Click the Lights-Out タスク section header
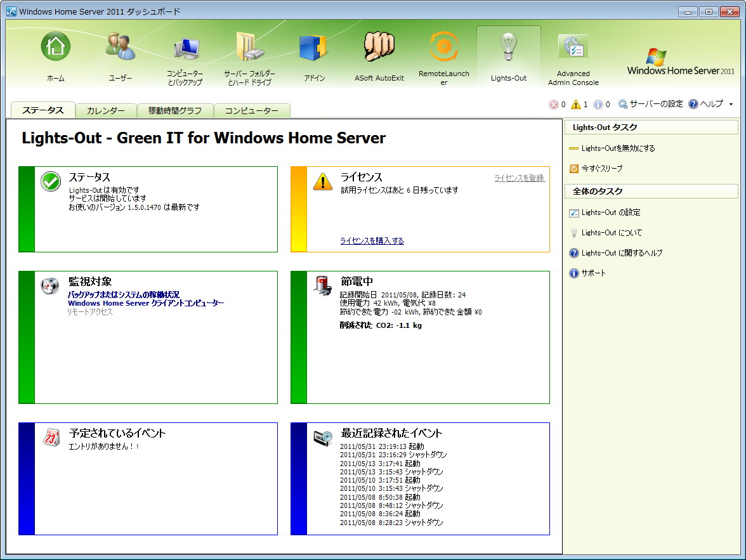Viewport: 746px width, 560px height. 651,127
